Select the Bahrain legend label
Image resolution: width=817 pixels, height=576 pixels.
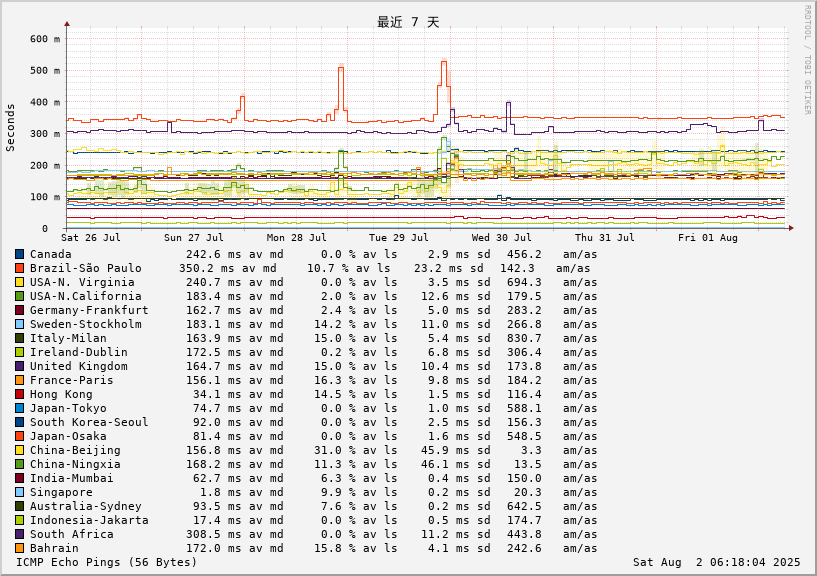coord(54,549)
